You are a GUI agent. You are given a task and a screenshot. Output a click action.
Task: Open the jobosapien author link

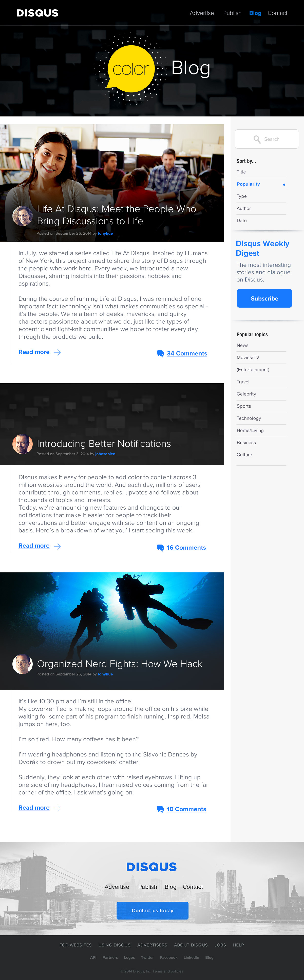[x=105, y=454]
